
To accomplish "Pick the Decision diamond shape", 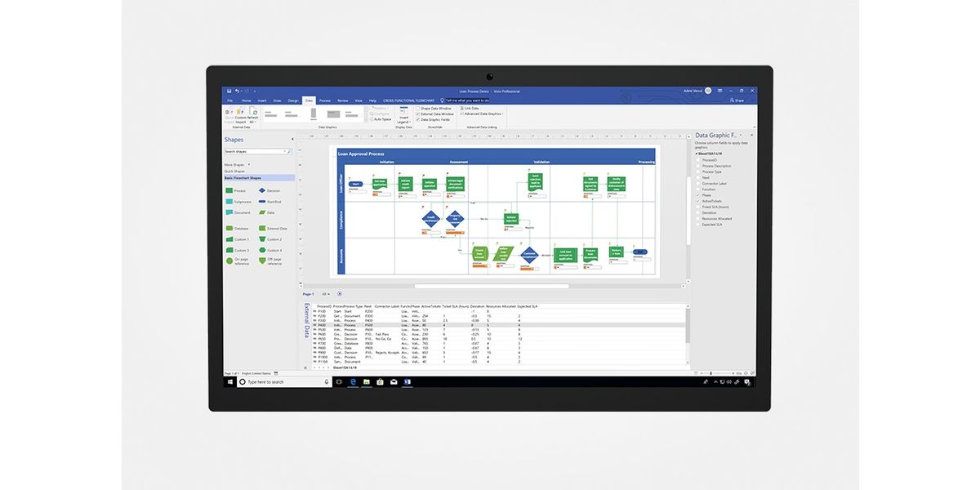I will [261, 190].
